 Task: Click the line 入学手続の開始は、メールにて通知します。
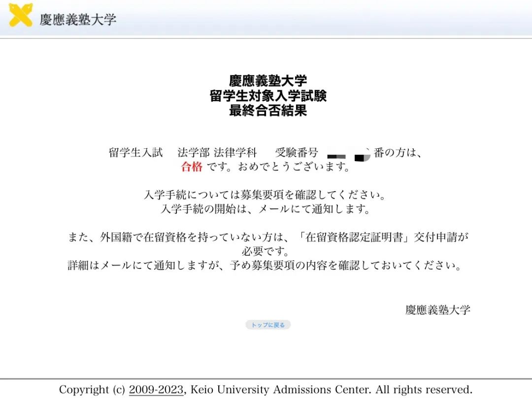click(x=265, y=208)
